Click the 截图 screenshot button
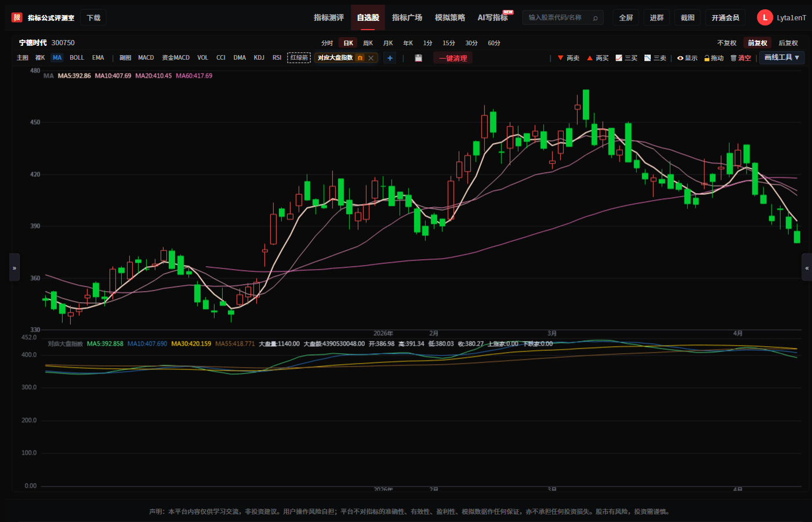Viewport: 812px width, 522px height. [687, 18]
